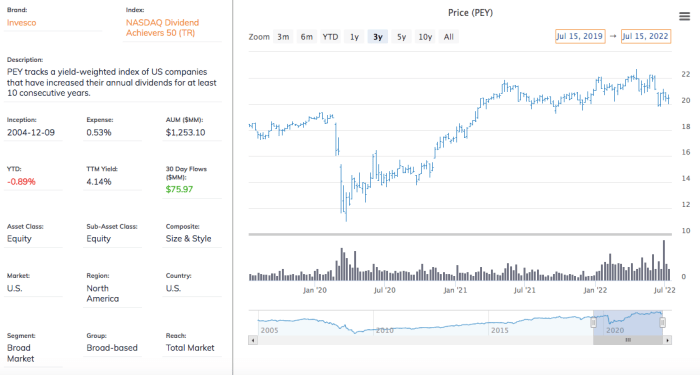Click the navigator scroll right arrow
Viewport: 700px width, 375px height.
(667, 340)
